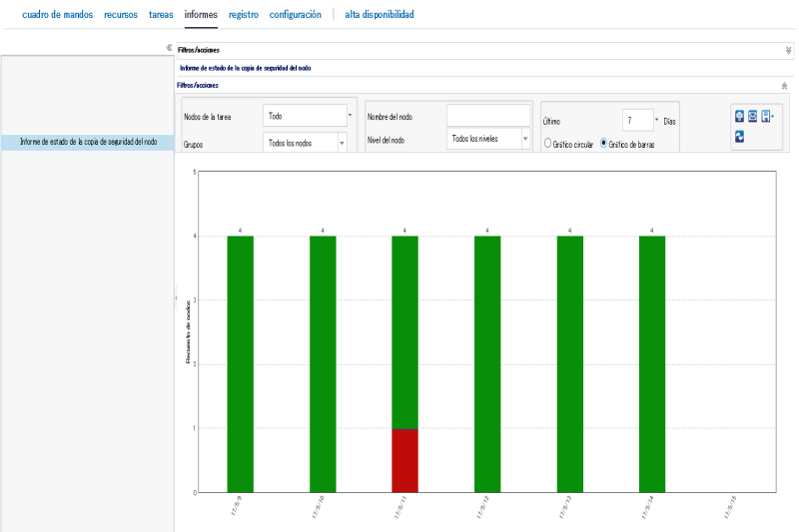Screen dimensions: 799x532
Task: Open registro tab
Action: (244, 15)
